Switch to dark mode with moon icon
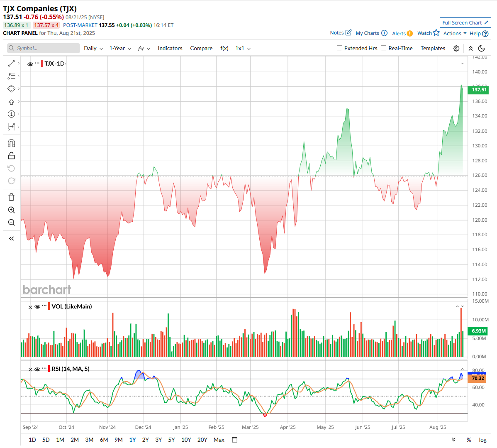497x448 pixels. point(482,48)
